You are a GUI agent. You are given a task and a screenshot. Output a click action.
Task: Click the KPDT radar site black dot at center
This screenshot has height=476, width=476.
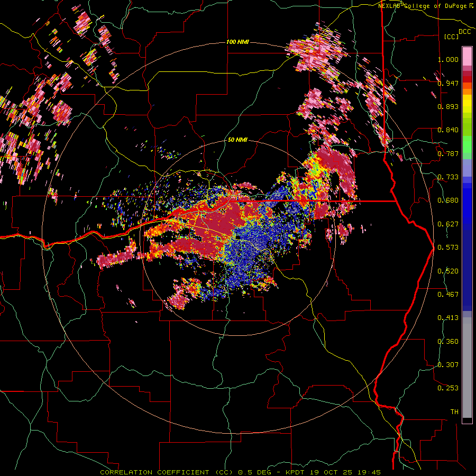(x=238, y=237)
